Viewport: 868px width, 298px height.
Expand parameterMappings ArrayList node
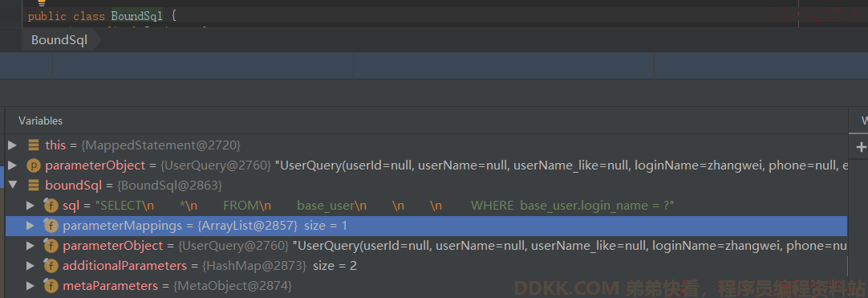click(x=30, y=226)
